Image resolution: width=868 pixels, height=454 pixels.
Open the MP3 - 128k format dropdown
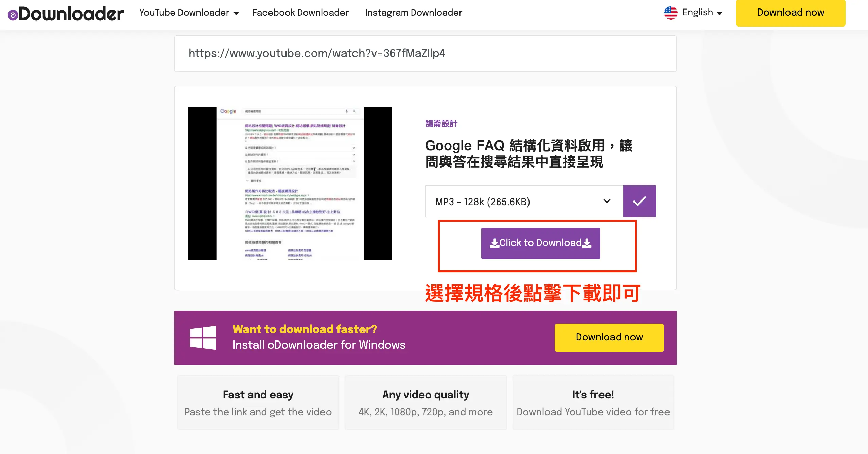[x=524, y=202]
